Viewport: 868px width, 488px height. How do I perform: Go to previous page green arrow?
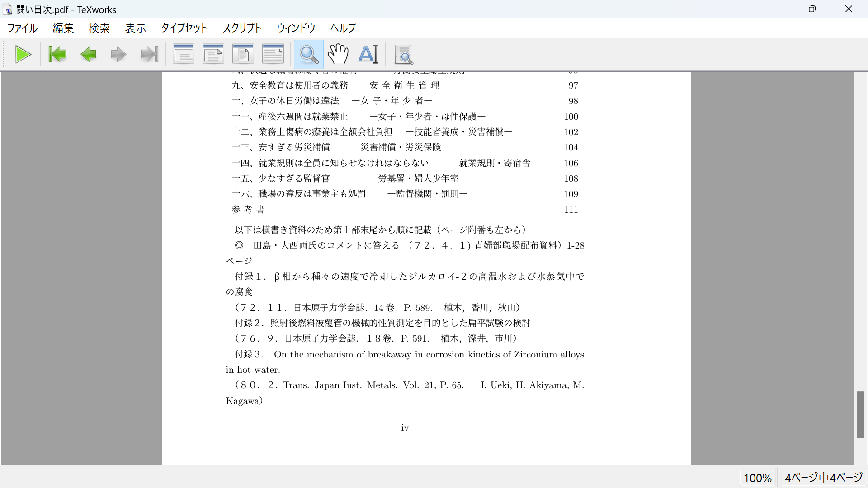point(88,55)
